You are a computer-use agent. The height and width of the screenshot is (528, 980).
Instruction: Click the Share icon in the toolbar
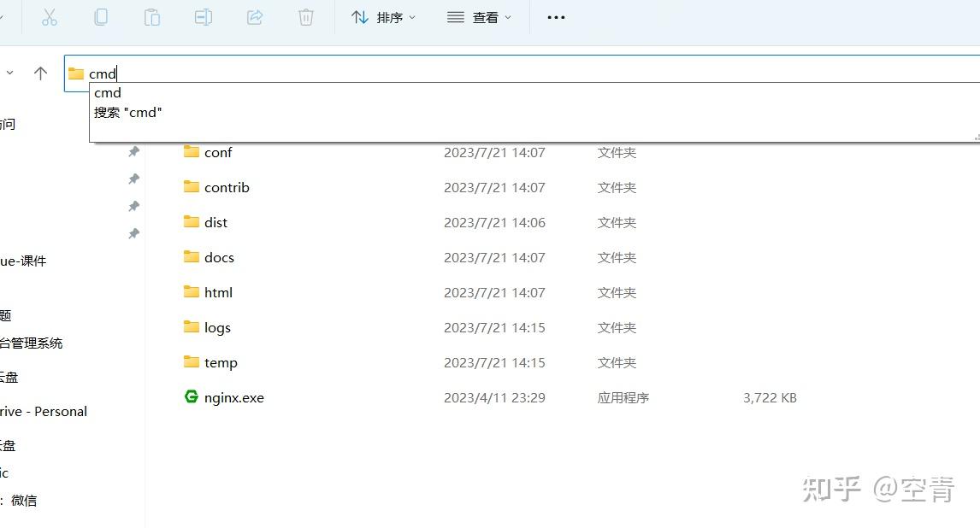point(254,17)
